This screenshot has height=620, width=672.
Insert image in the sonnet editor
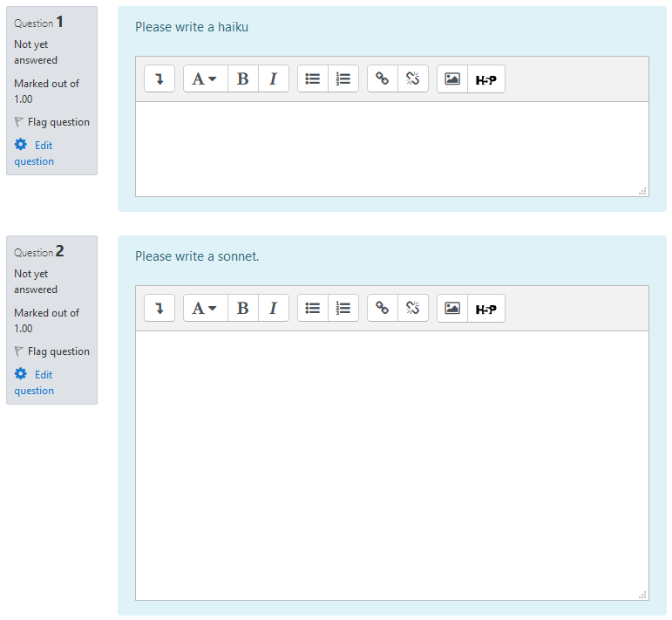click(452, 309)
